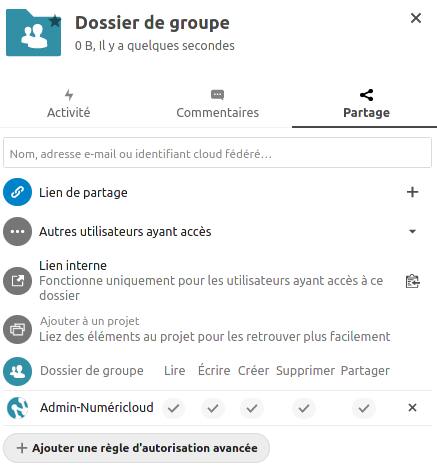Viewport: 437px width, 469px height.
Task: Copy internal link with clipboard icon
Action: pyautogui.click(x=412, y=281)
